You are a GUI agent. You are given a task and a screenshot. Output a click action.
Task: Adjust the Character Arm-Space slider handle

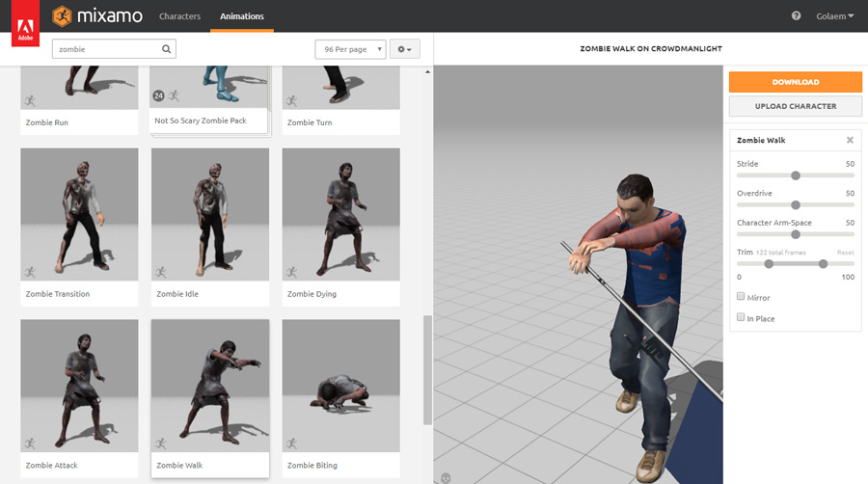(796, 234)
